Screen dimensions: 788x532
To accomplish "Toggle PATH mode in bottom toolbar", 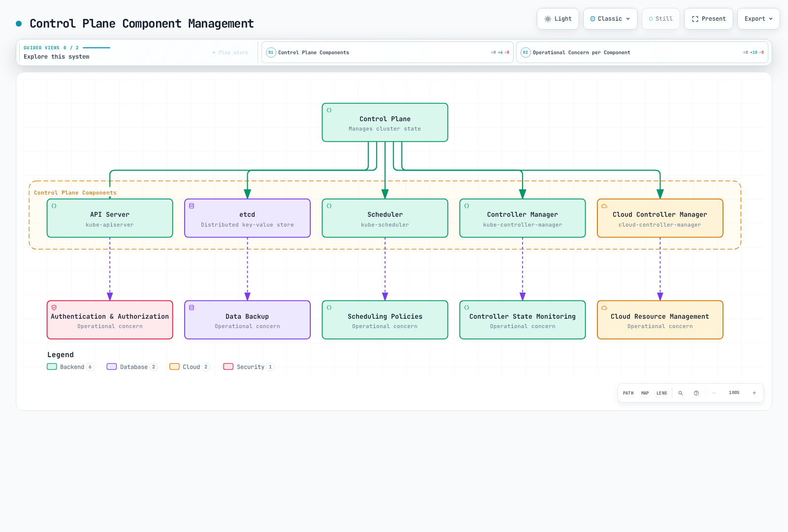I will click(628, 393).
